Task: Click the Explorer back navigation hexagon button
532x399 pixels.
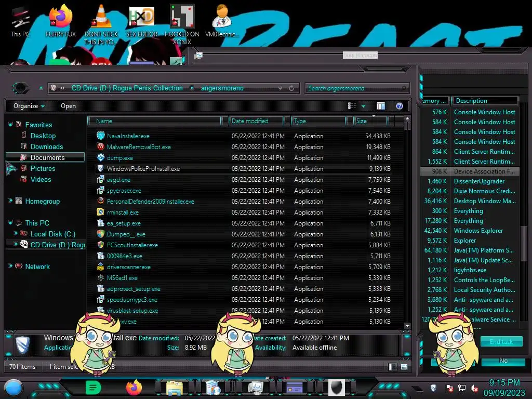Action: (21, 88)
